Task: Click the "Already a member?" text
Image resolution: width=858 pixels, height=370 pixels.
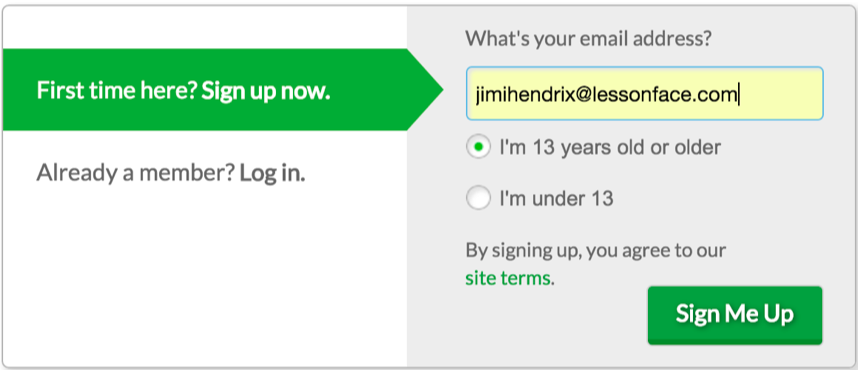Action: coord(136,173)
